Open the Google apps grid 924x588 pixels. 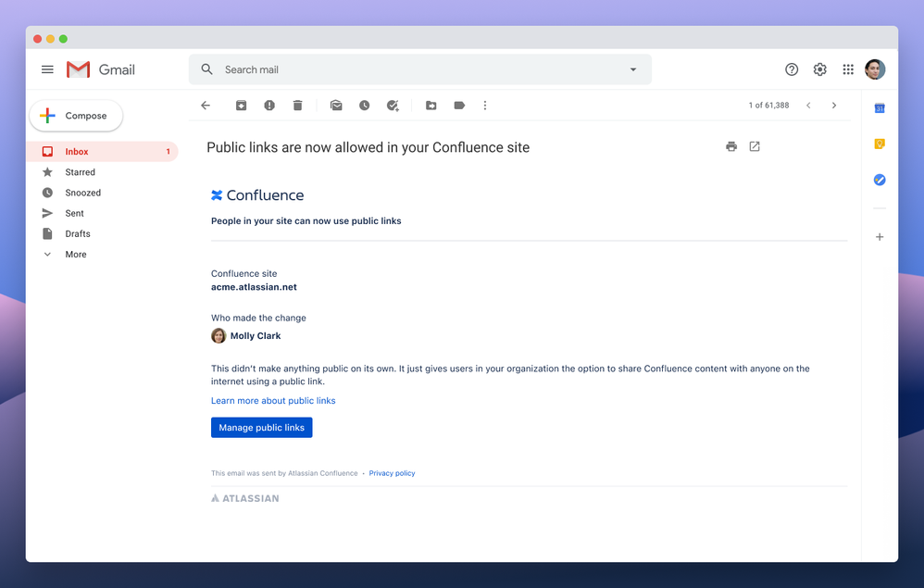tap(848, 69)
